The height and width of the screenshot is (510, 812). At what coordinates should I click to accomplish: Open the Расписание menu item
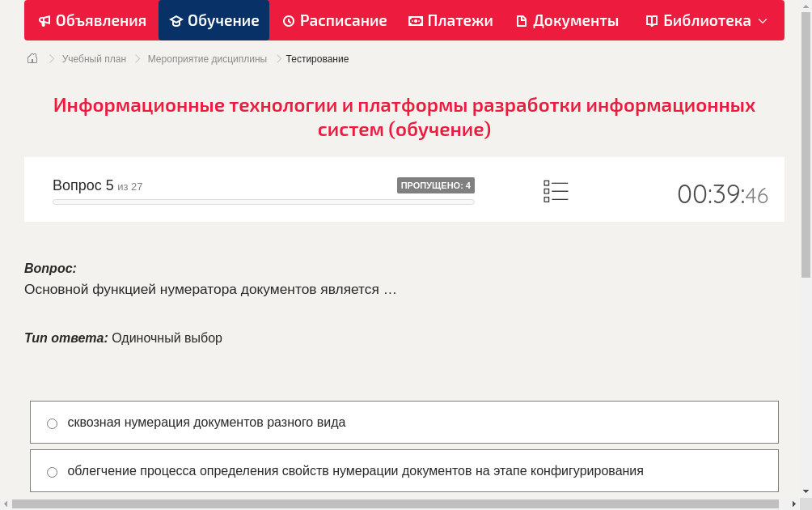(334, 20)
